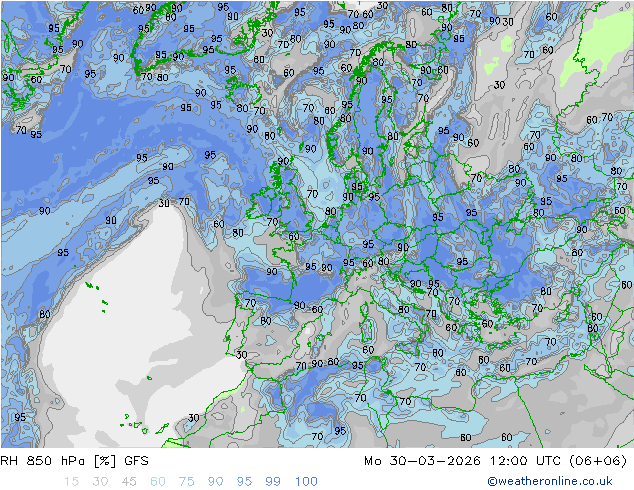This screenshot has width=634, height=490.
Task: Click the 30 value in bottom legend
Action: click(100, 482)
